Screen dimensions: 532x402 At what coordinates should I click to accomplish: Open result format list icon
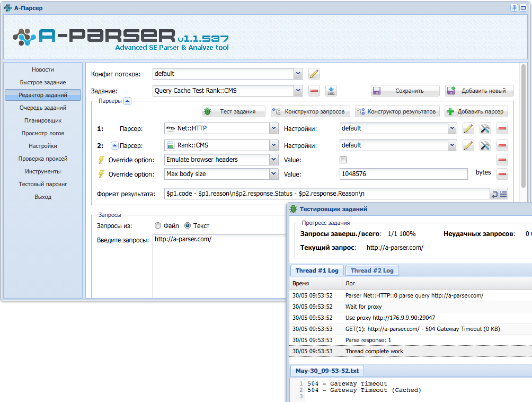503,194
